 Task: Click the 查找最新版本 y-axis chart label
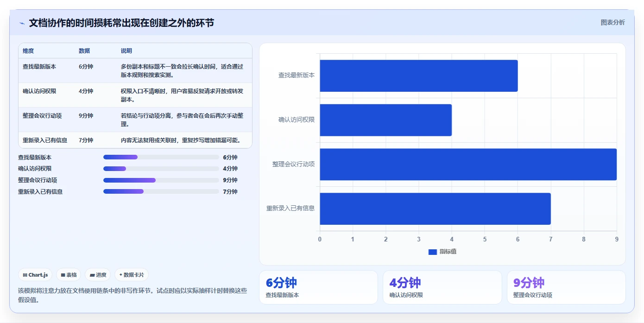coord(297,75)
